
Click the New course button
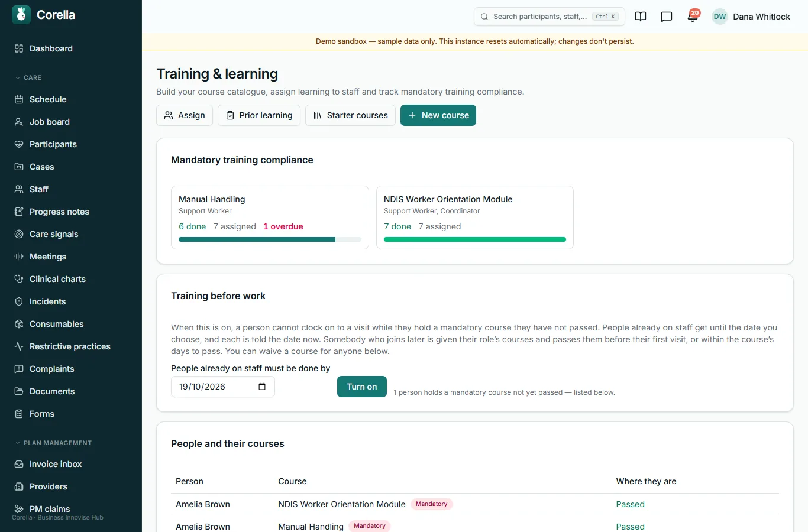coord(438,115)
